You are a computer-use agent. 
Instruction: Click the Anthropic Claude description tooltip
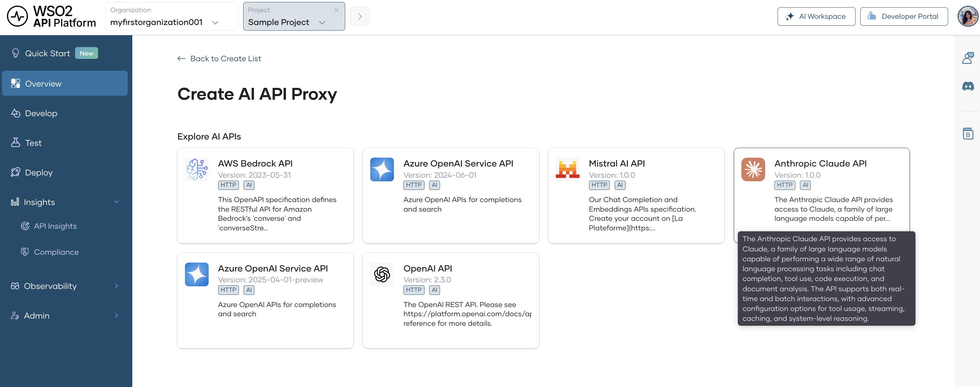pyautogui.click(x=826, y=278)
